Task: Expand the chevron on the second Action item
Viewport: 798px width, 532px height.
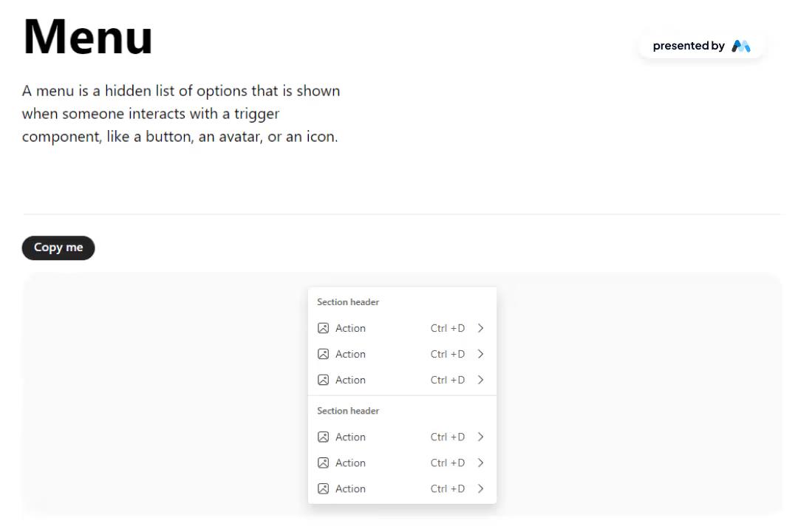Action: pyautogui.click(x=480, y=353)
